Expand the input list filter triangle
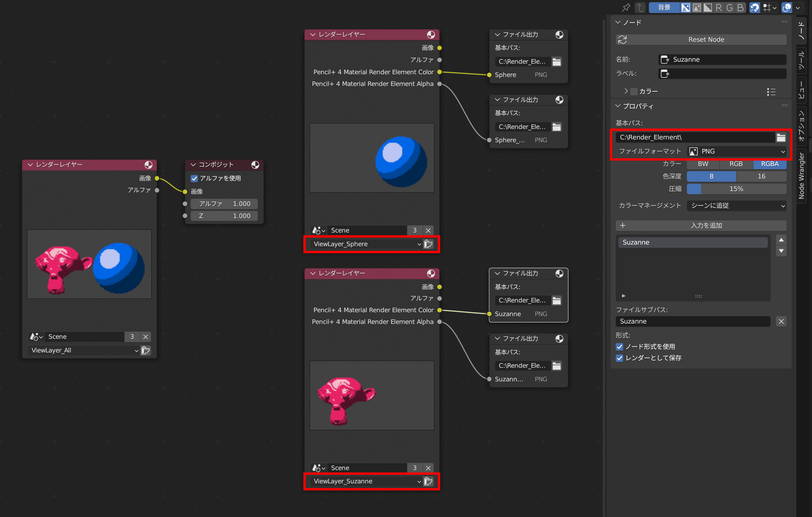The width and height of the screenshot is (812, 517). (x=624, y=296)
